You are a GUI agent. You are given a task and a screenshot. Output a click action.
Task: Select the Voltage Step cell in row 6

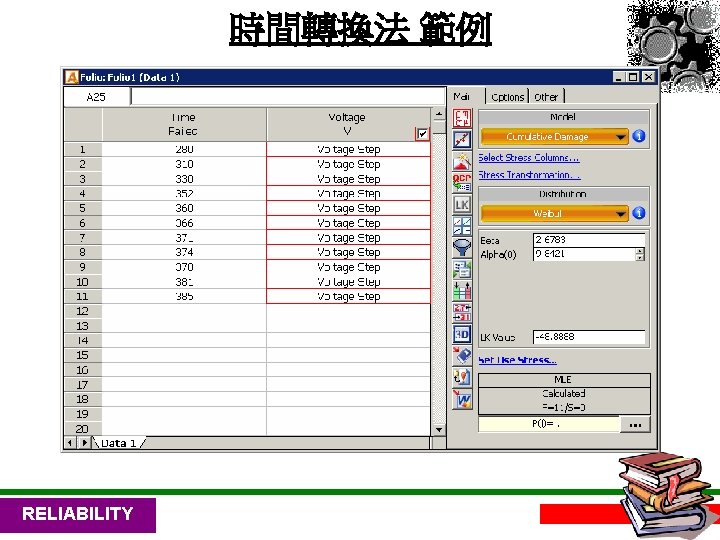pos(349,223)
